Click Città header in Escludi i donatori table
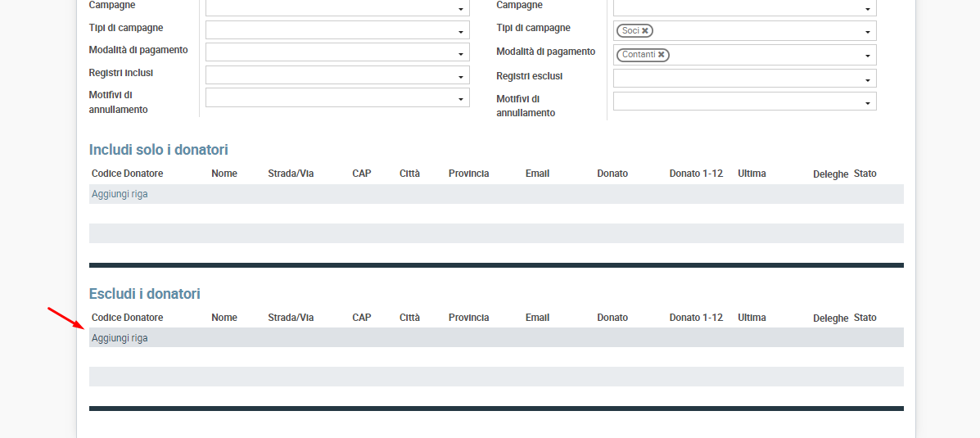 [x=409, y=318]
